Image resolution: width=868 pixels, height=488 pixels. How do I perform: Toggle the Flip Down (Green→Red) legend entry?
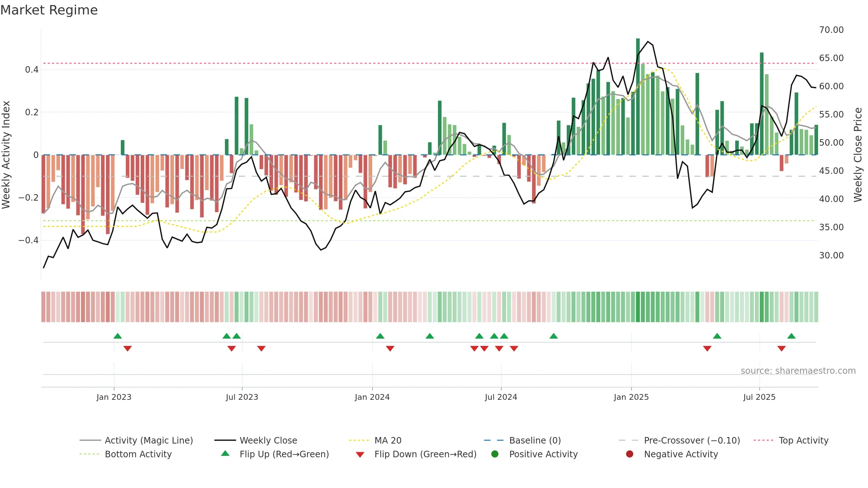click(x=416, y=454)
